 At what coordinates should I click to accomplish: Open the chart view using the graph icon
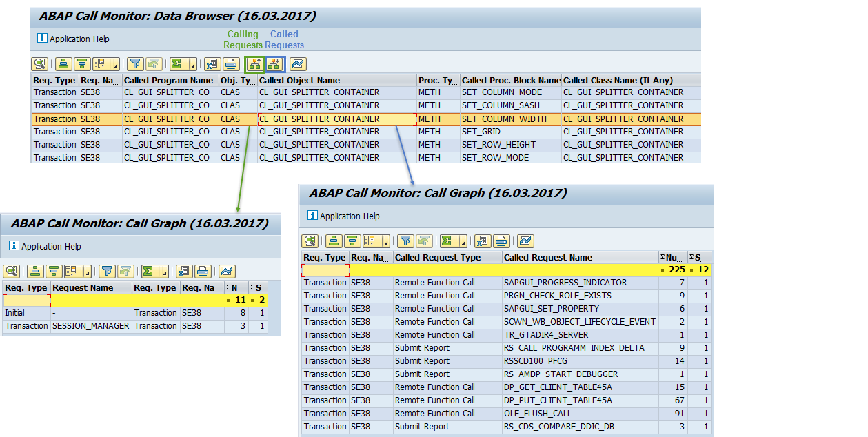coord(296,63)
